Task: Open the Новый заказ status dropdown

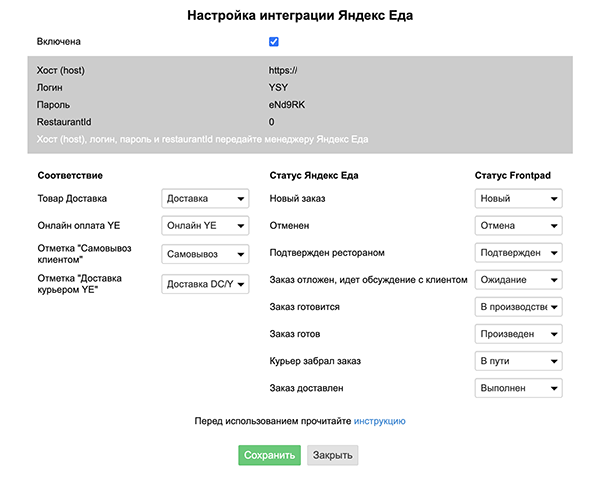Action: tap(518, 199)
